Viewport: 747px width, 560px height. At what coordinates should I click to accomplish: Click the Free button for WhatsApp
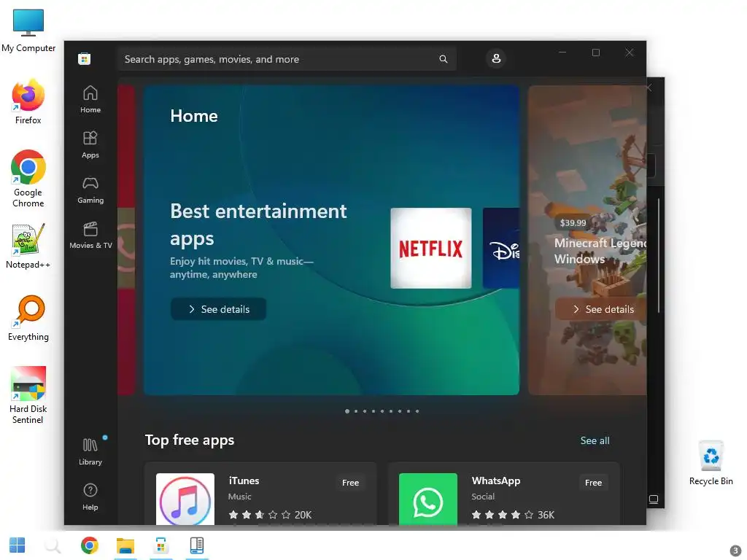(x=593, y=483)
